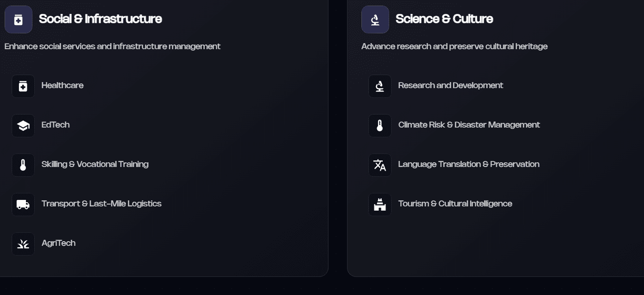Screen dimensions: 644x295
Task: Click the Science & Culture microscope header icon
Action: [375, 19]
